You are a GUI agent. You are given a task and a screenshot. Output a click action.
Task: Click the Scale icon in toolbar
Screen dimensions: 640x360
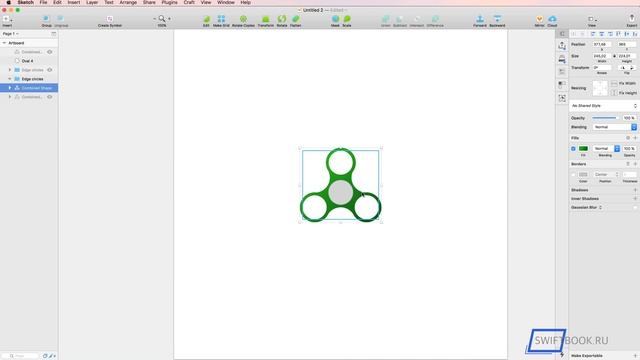tap(347, 19)
